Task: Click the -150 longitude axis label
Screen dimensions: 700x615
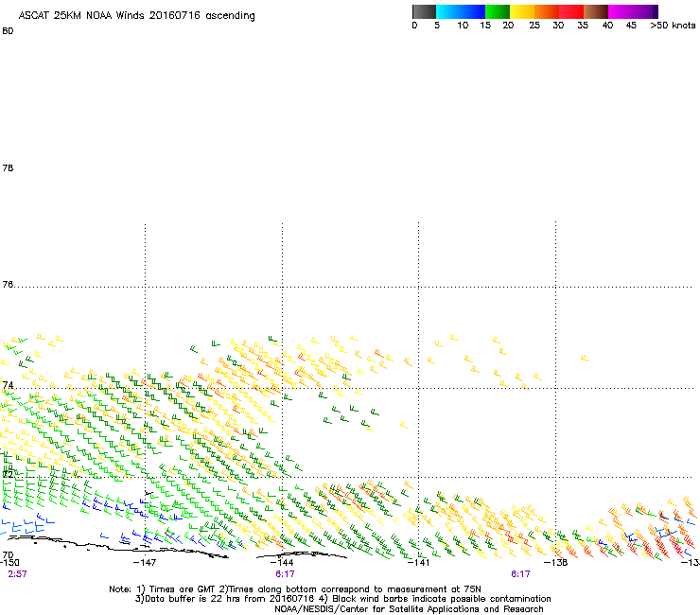Action: pyautogui.click(x=9, y=562)
